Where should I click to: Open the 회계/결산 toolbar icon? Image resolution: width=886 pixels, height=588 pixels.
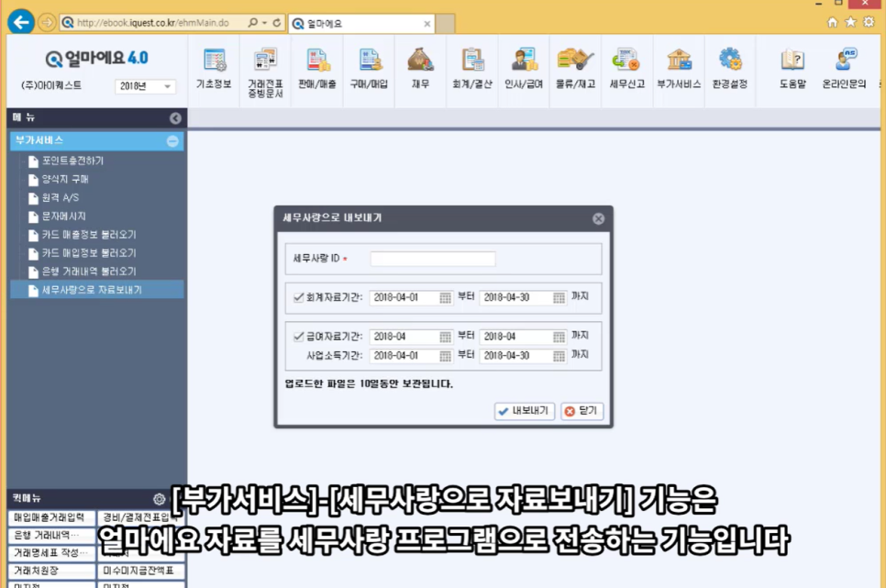click(472, 69)
